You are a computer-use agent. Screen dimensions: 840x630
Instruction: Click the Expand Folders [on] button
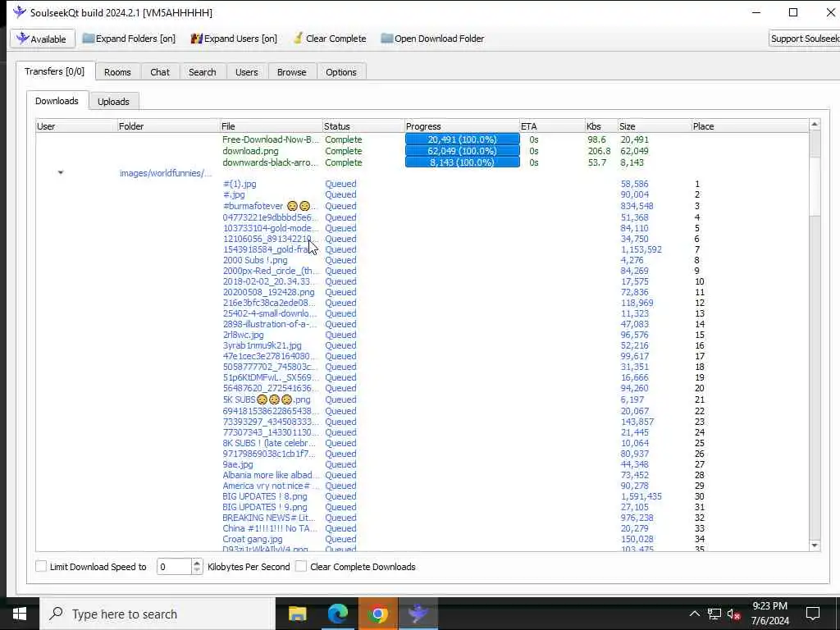129,39
